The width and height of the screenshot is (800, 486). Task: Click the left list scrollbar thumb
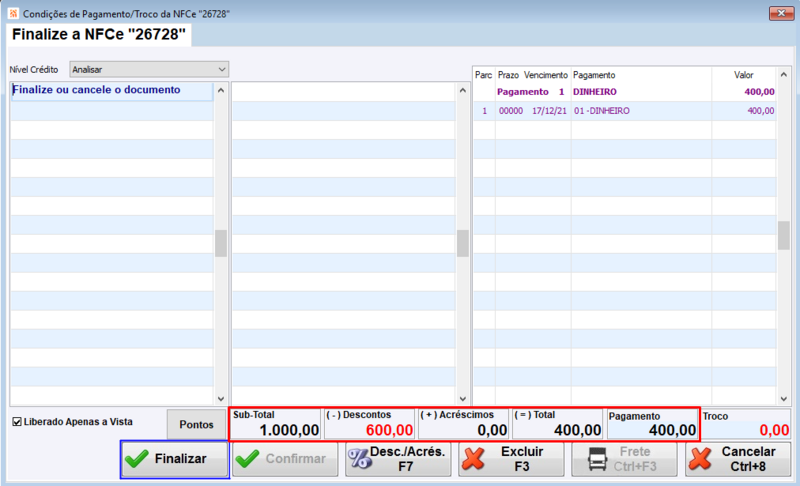[221, 243]
